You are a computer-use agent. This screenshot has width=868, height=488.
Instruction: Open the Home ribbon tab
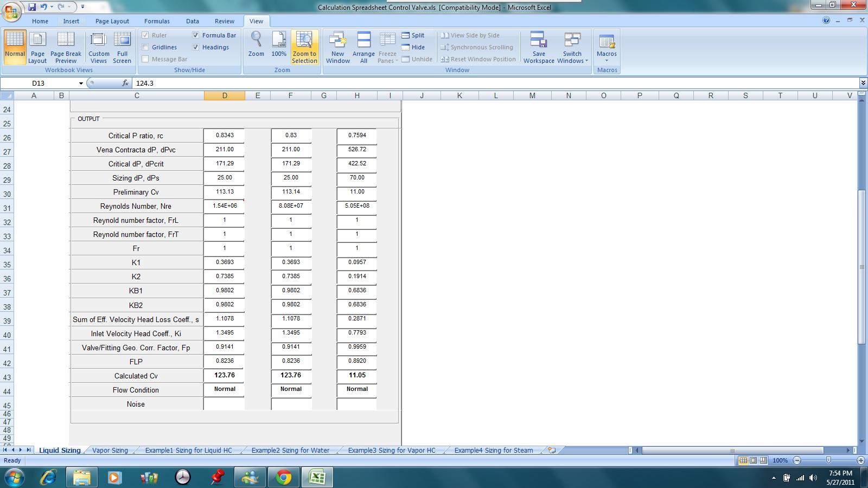[x=40, y=21]
